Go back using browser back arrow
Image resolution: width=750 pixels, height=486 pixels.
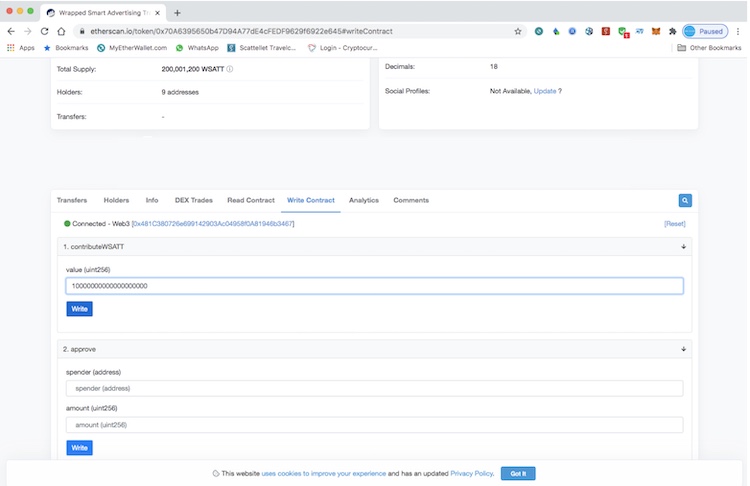pos(11,31)
